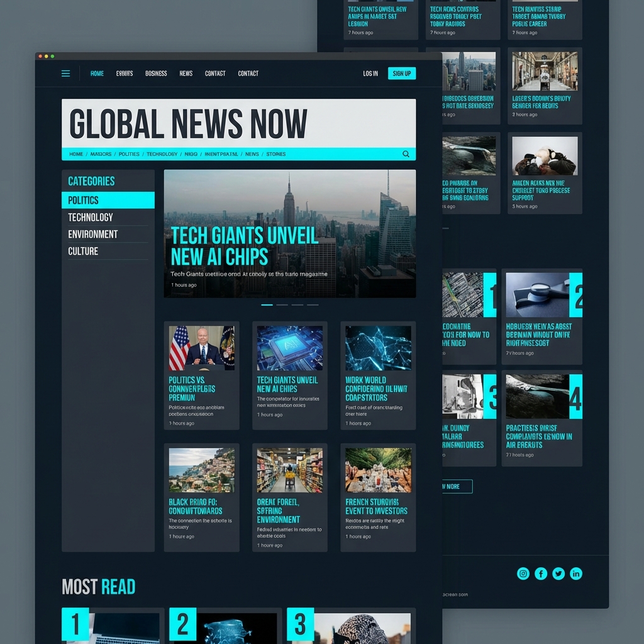The width and height of the screenshot is (644, 644).
Task: Click the Log In button
Action: pyautogui.click(x=369, y=74)
